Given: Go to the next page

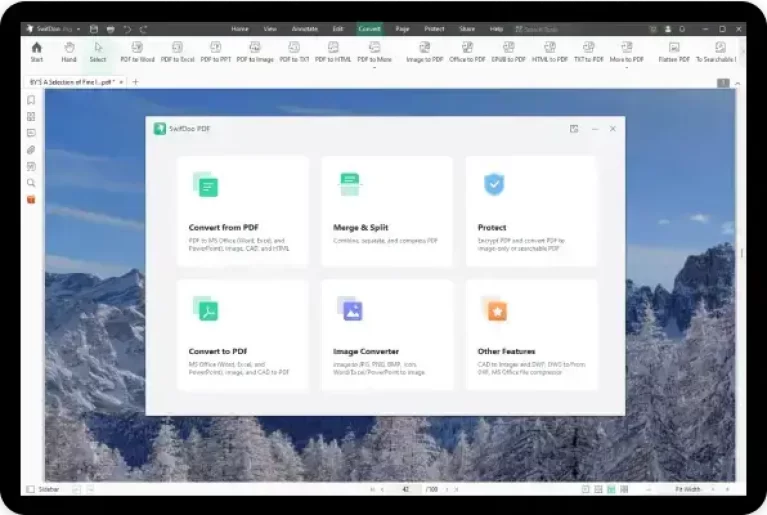Looking at the screenshot, I should click(447, 489).
